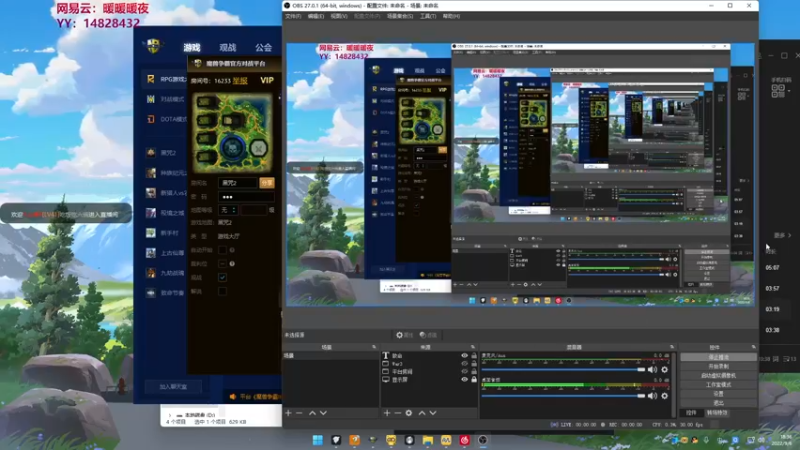Click the Stop Streaming button

718,357
